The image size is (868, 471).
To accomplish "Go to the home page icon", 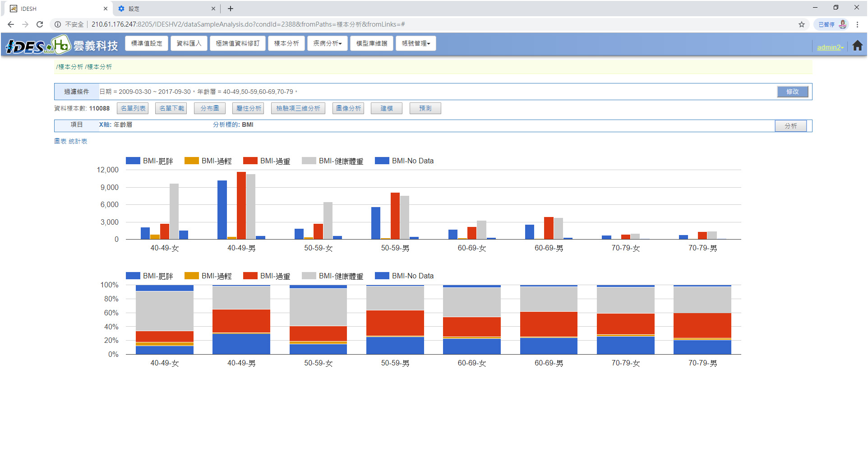I will 857,46.
